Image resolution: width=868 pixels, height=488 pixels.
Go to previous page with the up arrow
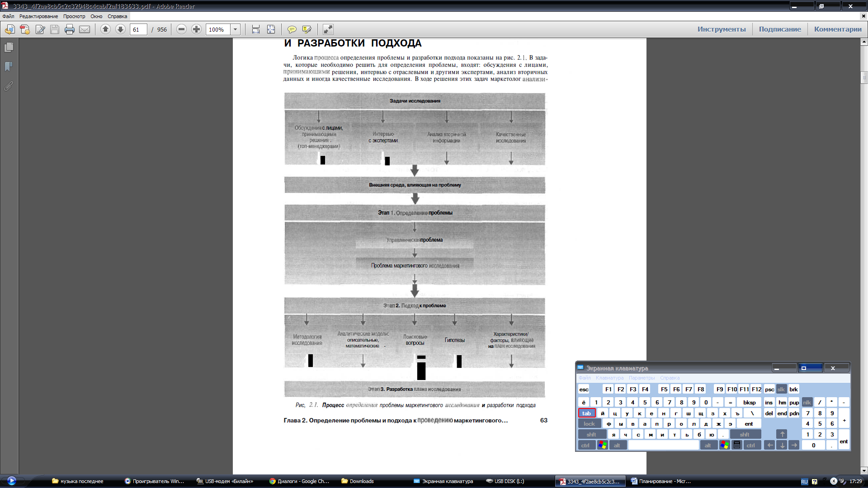105,29
